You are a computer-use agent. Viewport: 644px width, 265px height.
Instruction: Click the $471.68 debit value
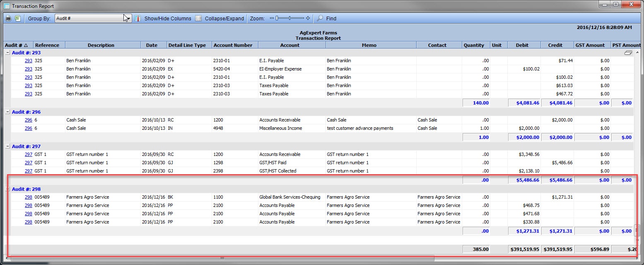pyautogui.click(x=531, y=214)
